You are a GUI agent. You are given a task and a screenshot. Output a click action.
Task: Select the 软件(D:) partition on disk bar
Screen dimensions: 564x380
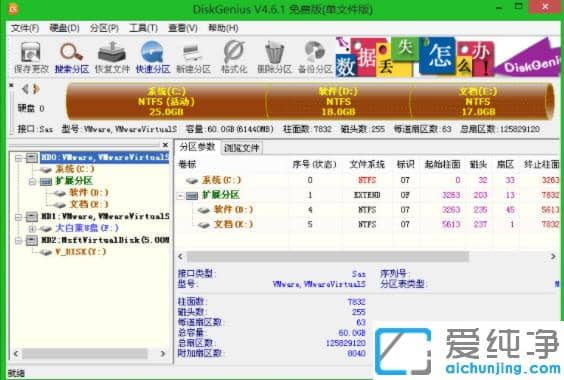(x=338, y=101)
